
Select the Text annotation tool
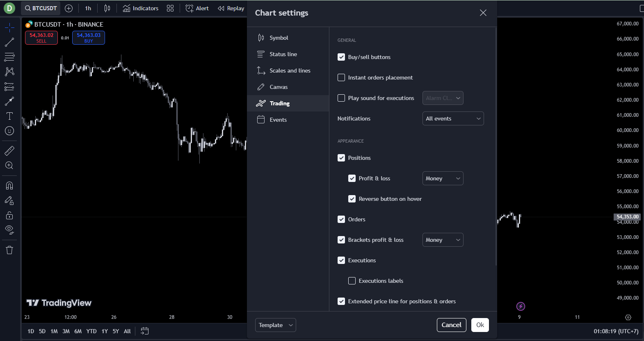point(9,116)
